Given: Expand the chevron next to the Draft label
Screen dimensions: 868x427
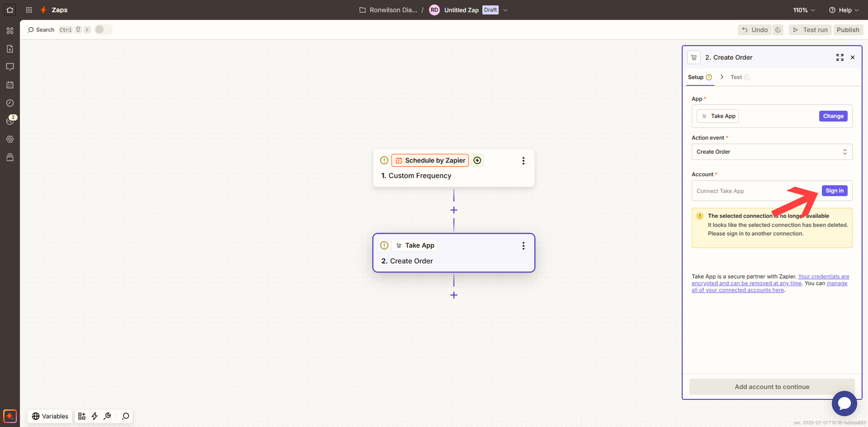Looking at the screenshot, I should [505, 10].
